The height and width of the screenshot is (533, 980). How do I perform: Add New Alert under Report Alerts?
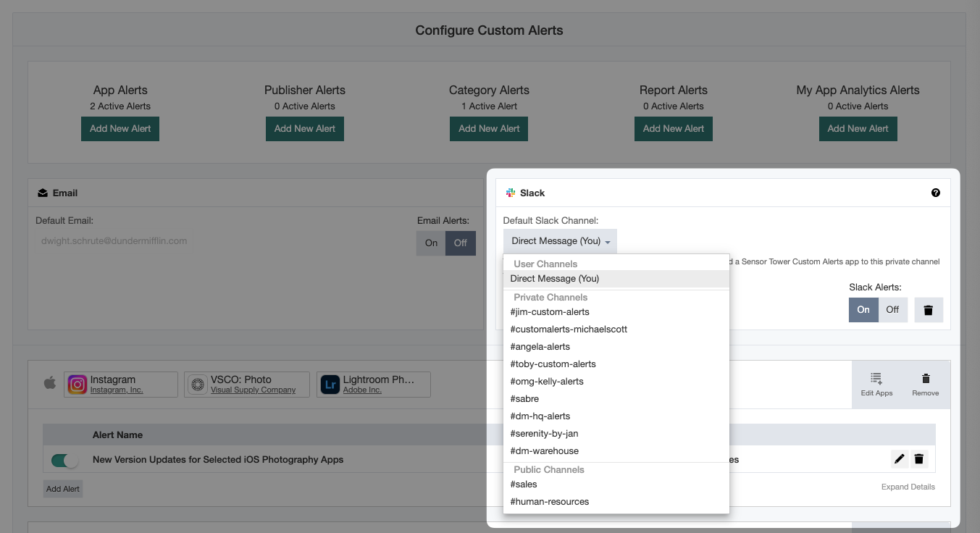coord(674,129)
